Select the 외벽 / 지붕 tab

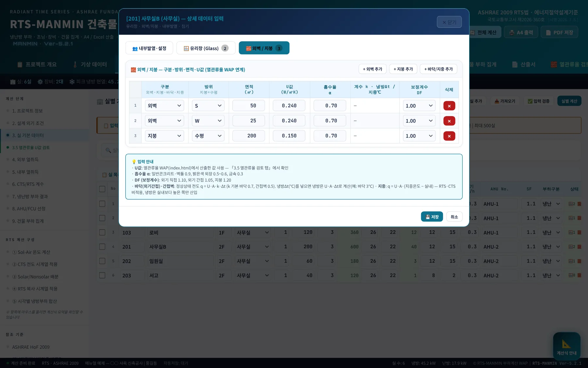point(264,48)
